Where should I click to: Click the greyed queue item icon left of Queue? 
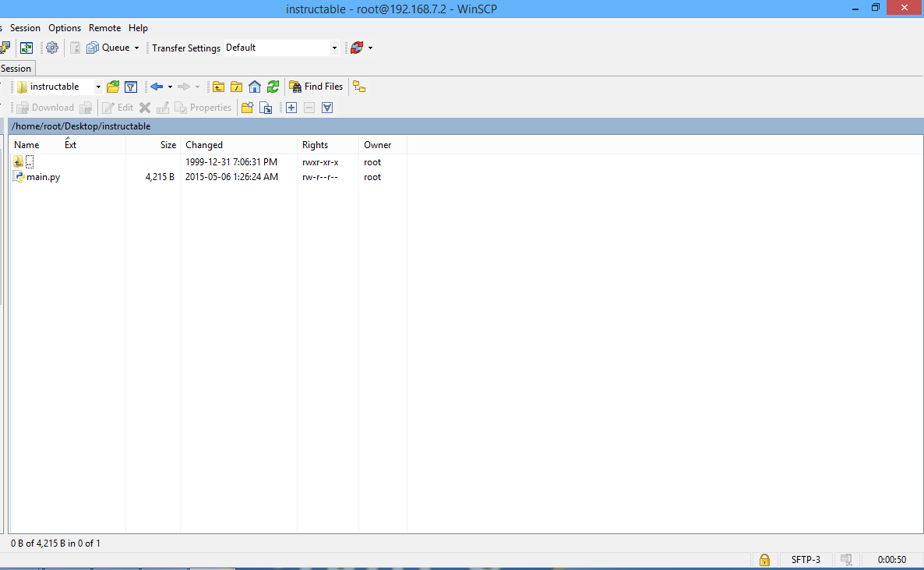(75, 48)
